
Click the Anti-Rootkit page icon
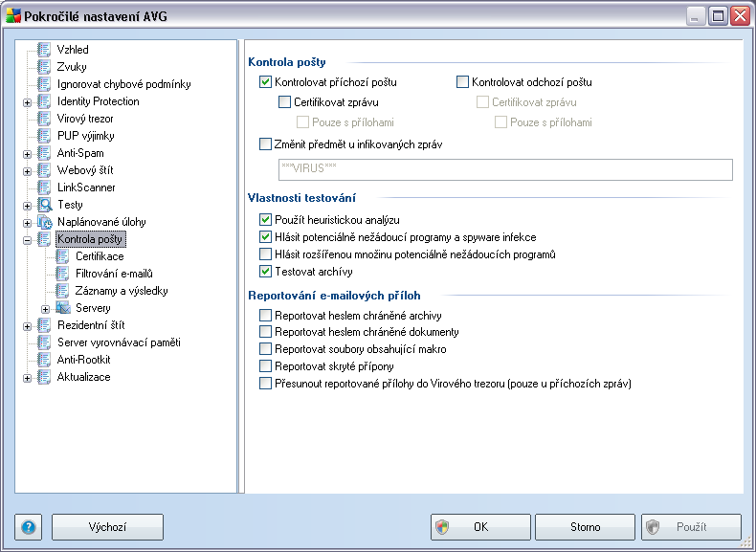click(44, 360)
